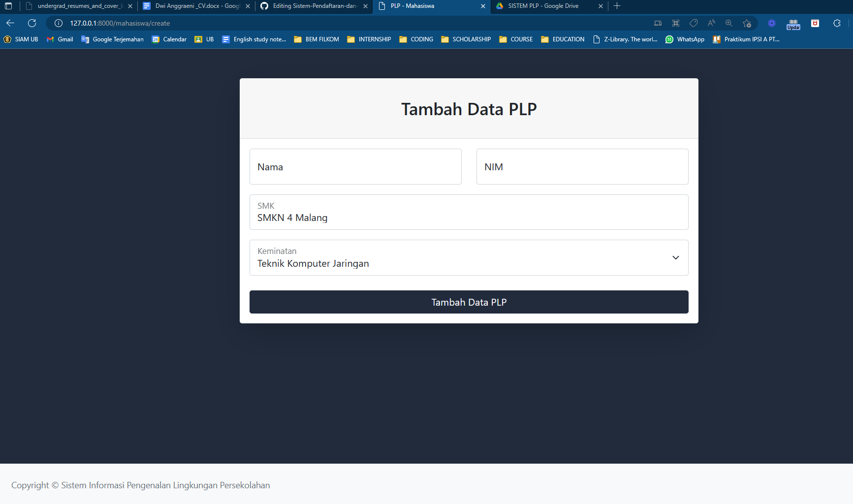Activate the Read Aloud icon
Image resolution: width=853 pixels, height=504 pixels.
[711, 23]
